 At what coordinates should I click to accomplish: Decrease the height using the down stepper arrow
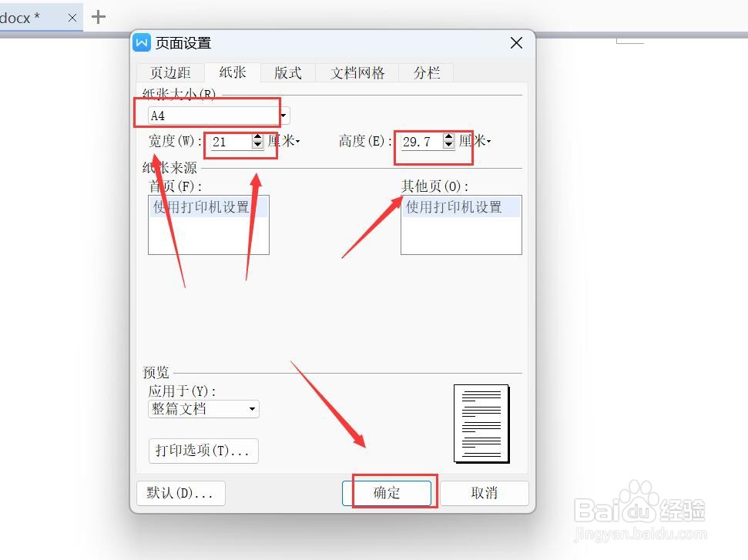[448, 146]
